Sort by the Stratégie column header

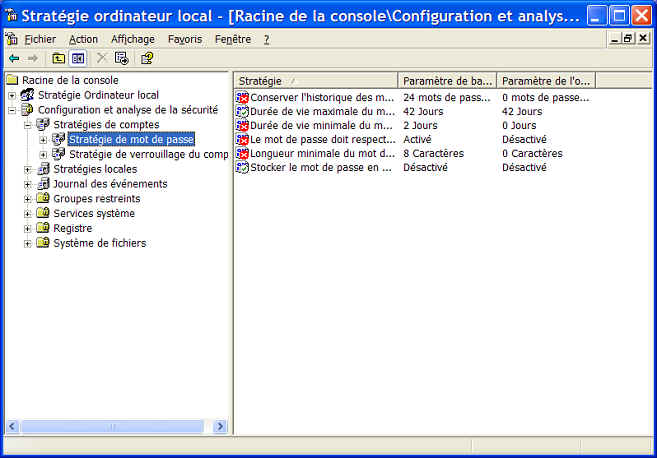pos(316,81)
